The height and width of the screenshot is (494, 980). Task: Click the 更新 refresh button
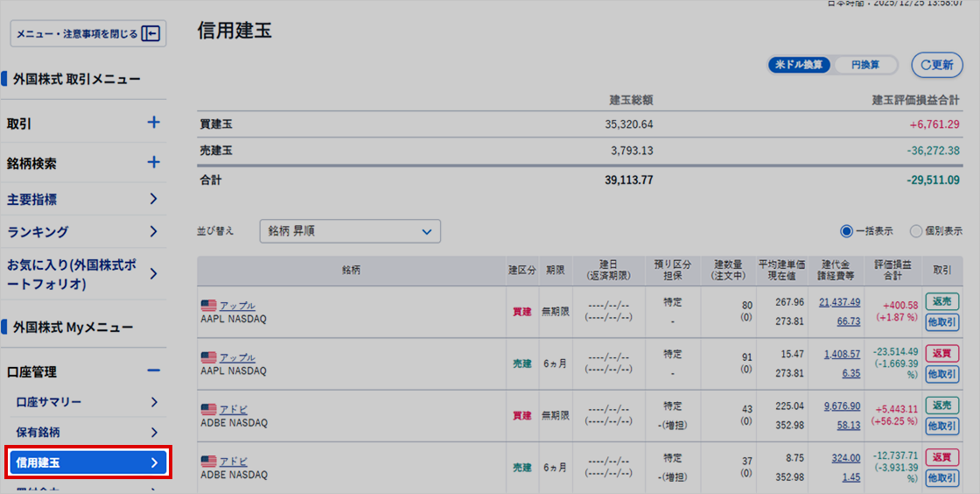point(936,65)
